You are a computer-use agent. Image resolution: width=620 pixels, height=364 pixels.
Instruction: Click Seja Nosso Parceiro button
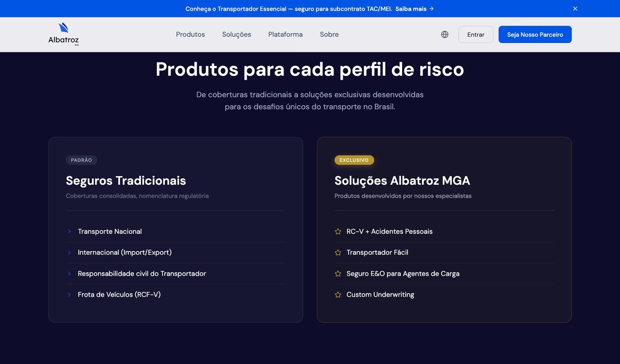tap(535, 35)
